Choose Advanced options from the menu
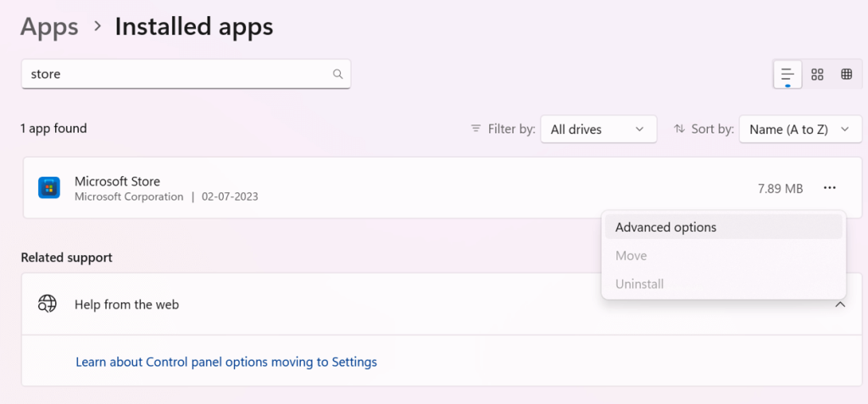Image resolution: width=868 pixels, height=404 pixels. pyautogui.click(x=665, y=227)
